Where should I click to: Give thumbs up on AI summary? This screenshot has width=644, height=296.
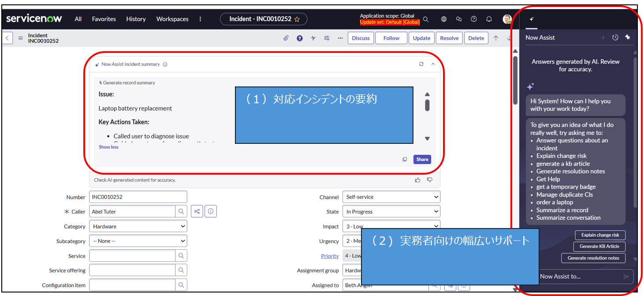click(x=417, y=180)
